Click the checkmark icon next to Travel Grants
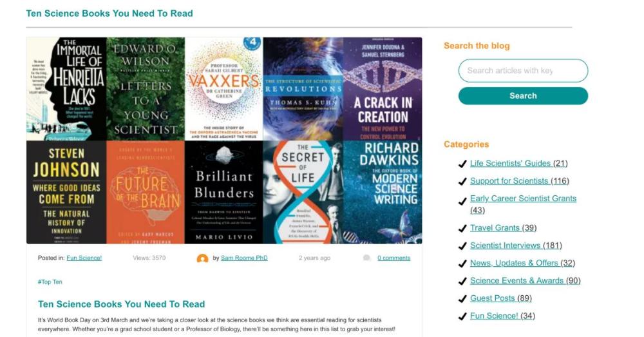This screenshot has height=337, width=644. coord(462,229)
